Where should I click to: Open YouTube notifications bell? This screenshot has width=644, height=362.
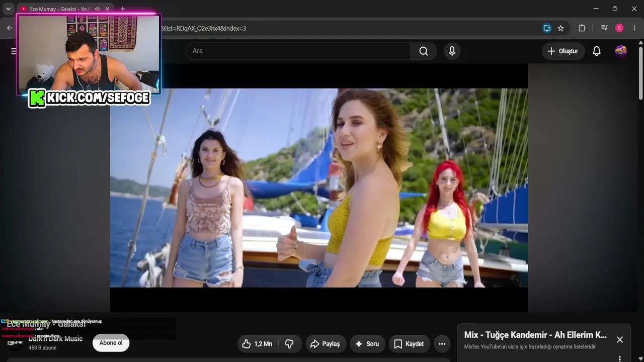click(x=597, y=51)
